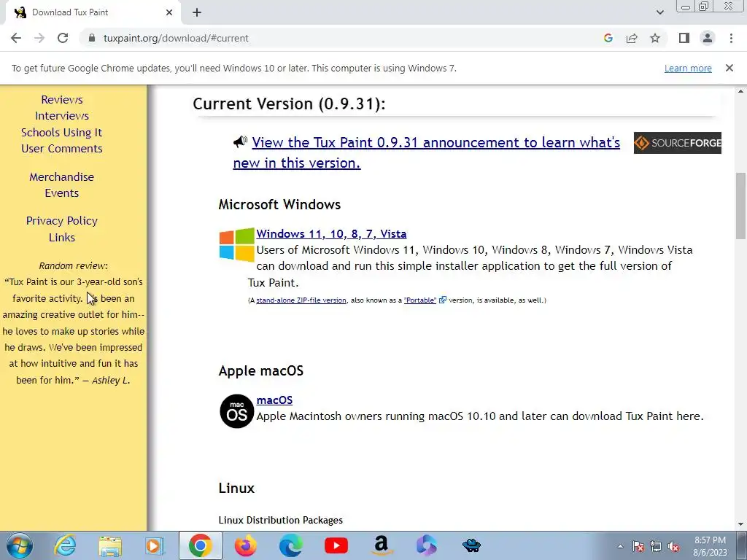Open the Links page in the sidebar
The image size is (747, 560).
62,237
